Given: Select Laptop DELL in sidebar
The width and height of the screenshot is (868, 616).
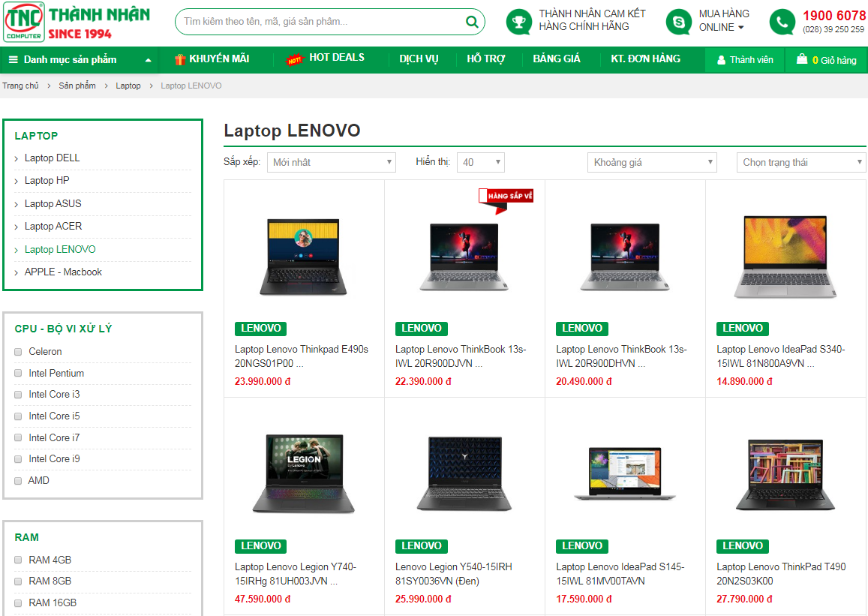Looking at the screenshot, I should [52, 158].
